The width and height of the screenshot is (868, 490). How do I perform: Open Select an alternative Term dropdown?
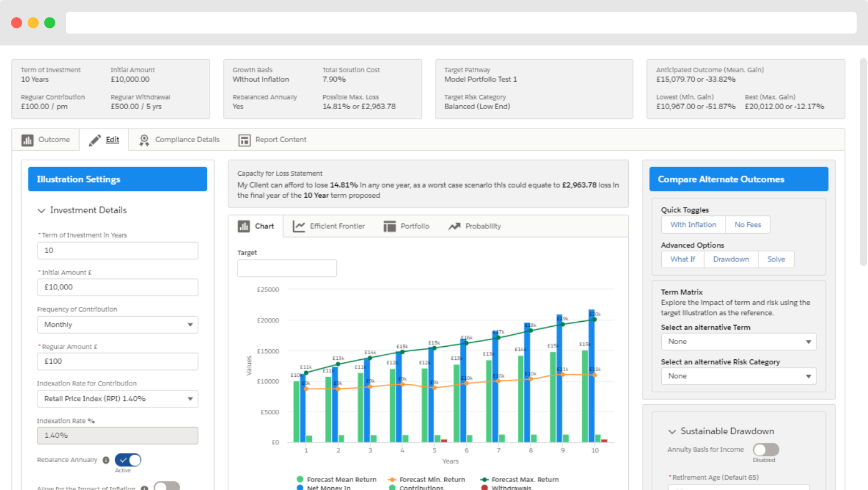(x=738, y=342)
